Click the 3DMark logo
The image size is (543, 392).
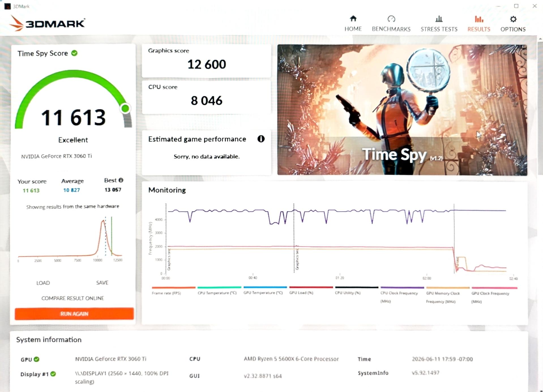(47, 23)
